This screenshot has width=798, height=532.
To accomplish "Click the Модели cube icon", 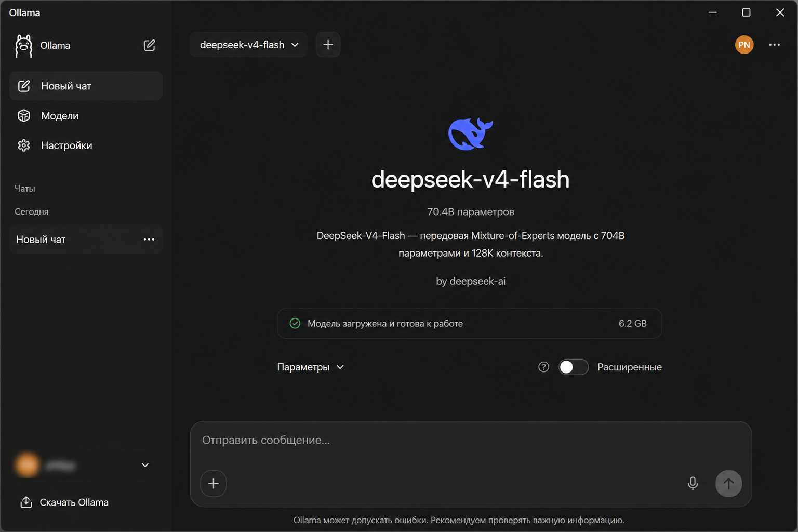I will click(x=24, y=116).
